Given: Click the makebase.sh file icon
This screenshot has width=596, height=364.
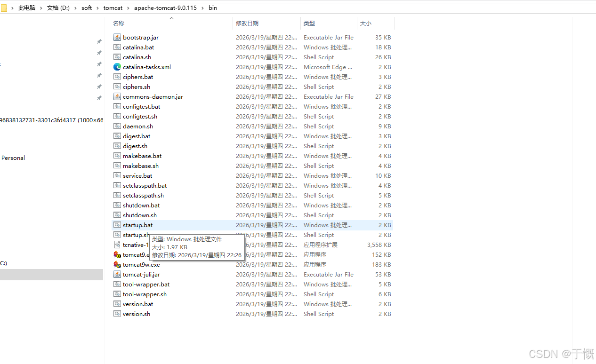Looking at the screenshot, I should tap(117, 166).
